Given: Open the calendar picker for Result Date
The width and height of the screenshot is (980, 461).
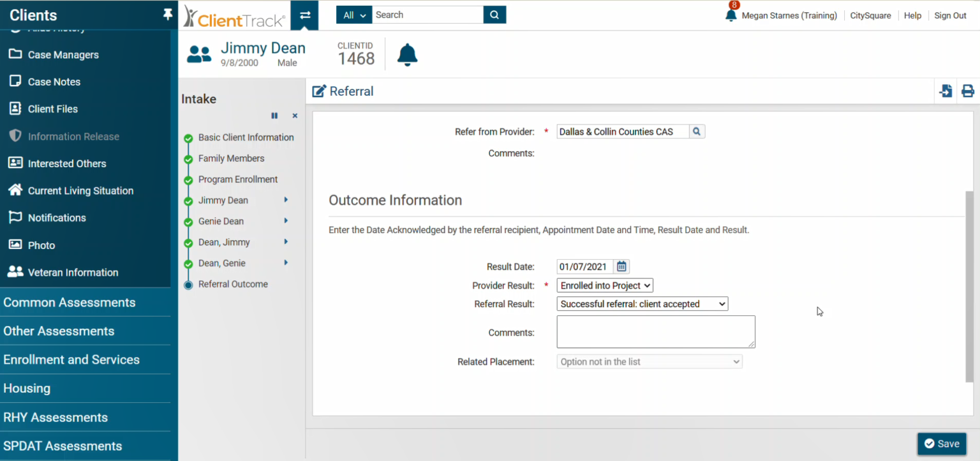Looking at the screenshot, I should (620, 266).
